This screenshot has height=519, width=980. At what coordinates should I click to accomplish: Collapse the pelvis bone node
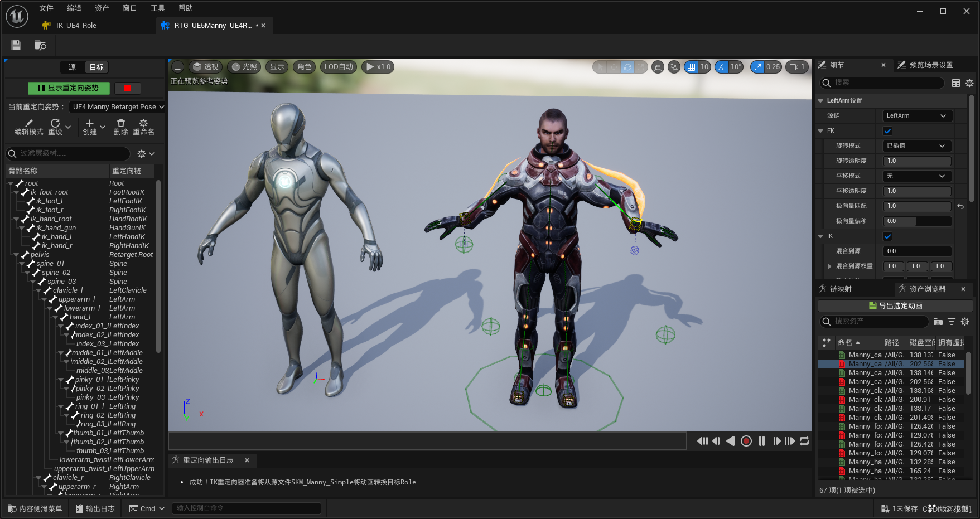coord(16,255)
